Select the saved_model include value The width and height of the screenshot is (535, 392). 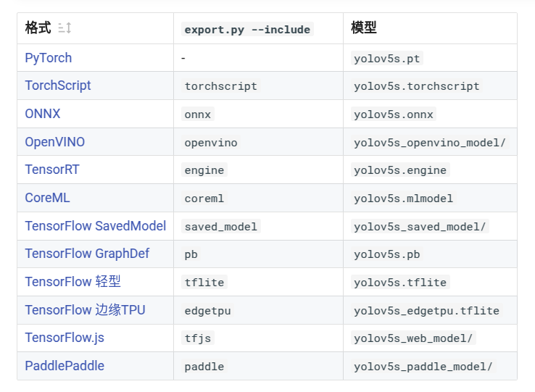click(x=221, y=227)
